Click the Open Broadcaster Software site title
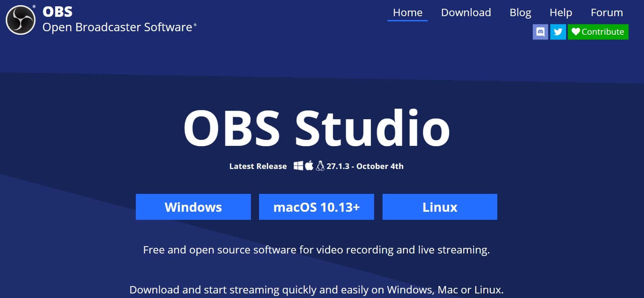This screenshot has height=298, width=644. coord(117,27)
